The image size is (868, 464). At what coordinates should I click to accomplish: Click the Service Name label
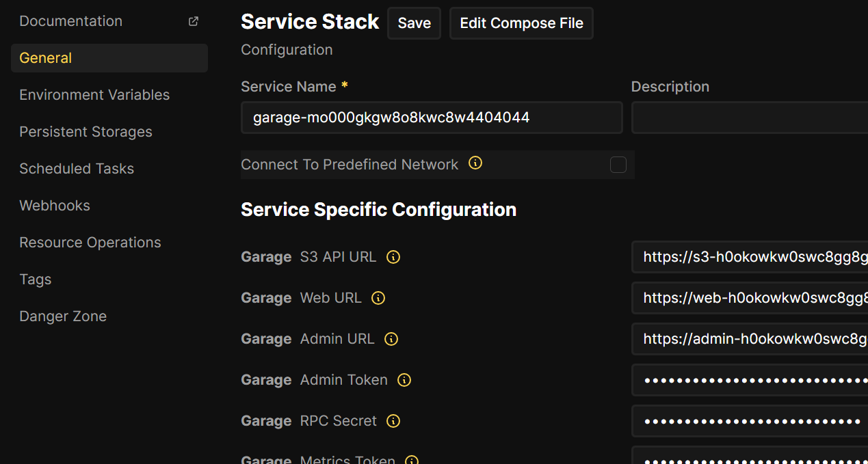click(x=289, y=87)
